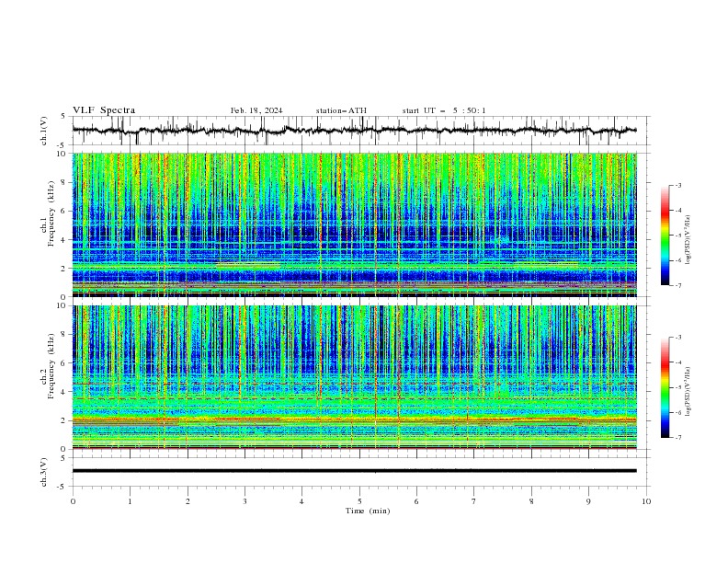Click time axis tick label '9'

click(x=588, y=501)
